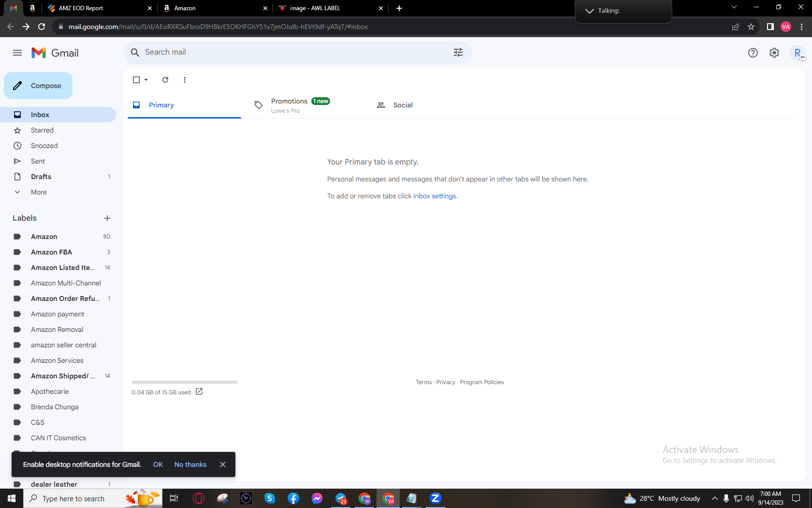Viewport: 812px width, 508px height.
Task: Decline notifications with No thanks
Action: [x=190, y=464]
